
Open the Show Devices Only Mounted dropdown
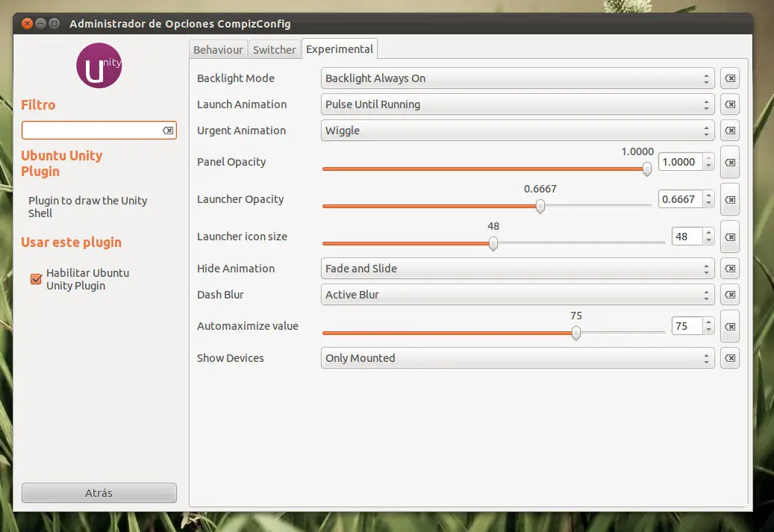pyautogui.click(x=517, y=358)
